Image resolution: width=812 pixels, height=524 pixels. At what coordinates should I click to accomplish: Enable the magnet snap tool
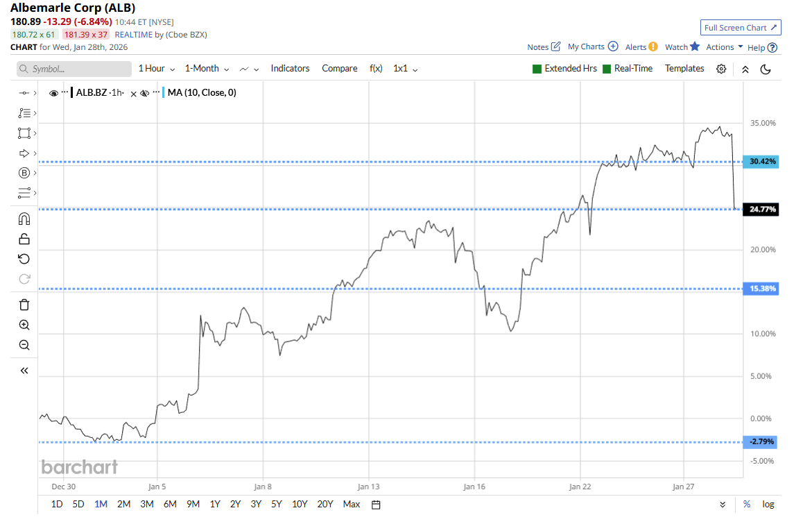[24, 219]
